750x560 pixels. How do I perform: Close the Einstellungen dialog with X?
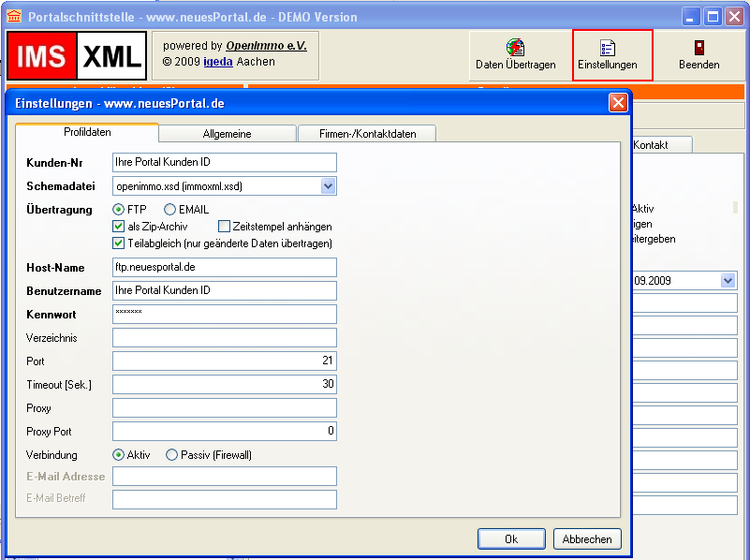tap(618, 103)
